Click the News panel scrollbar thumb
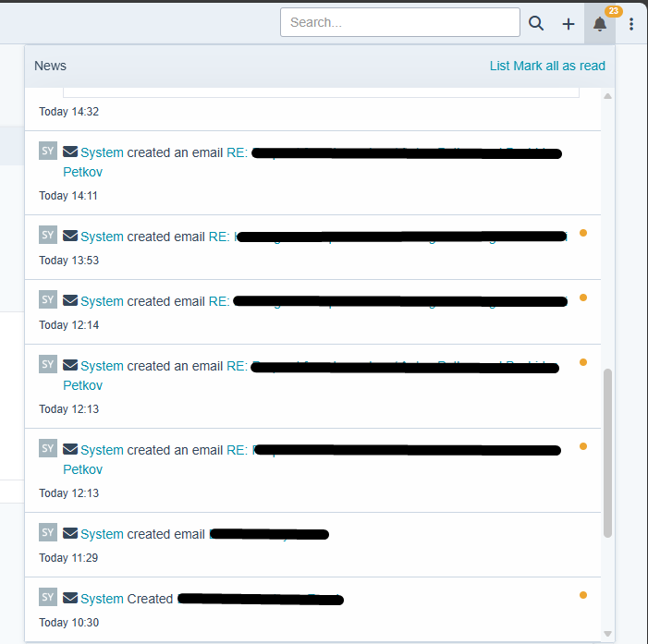 coord(607,453)
